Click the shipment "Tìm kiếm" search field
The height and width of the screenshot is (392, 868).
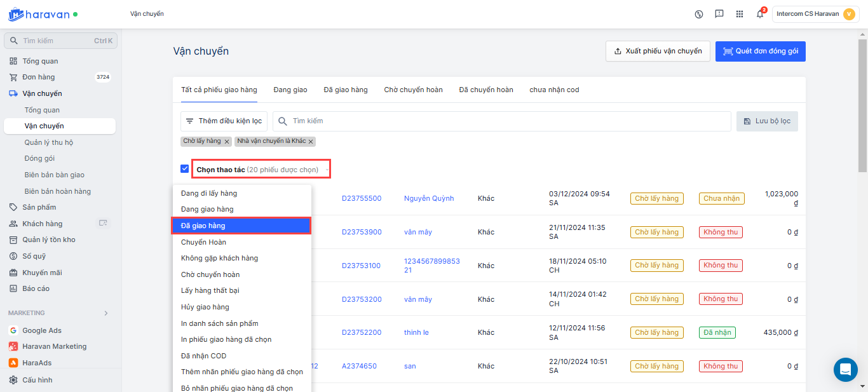click(502, 121)
